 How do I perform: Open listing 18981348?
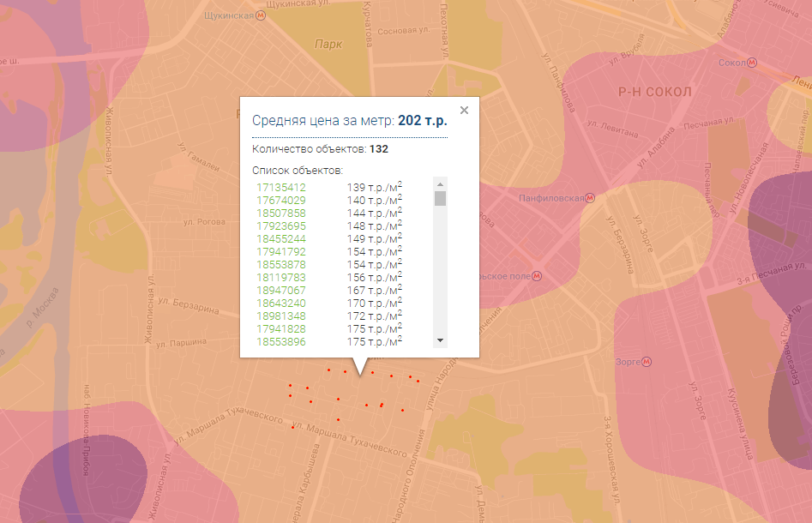(x=281, y=316)
